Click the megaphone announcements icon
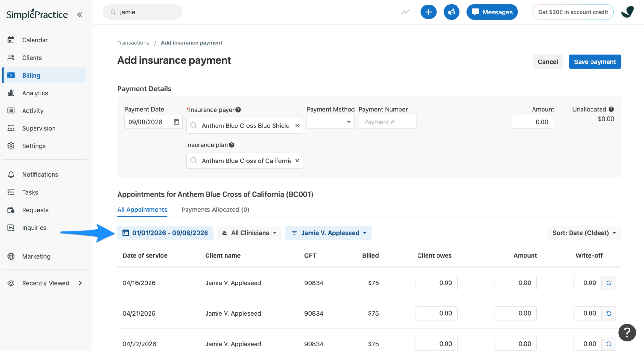Image resolution: width=644 pixels, height=351 pixels. click(451, 12)
